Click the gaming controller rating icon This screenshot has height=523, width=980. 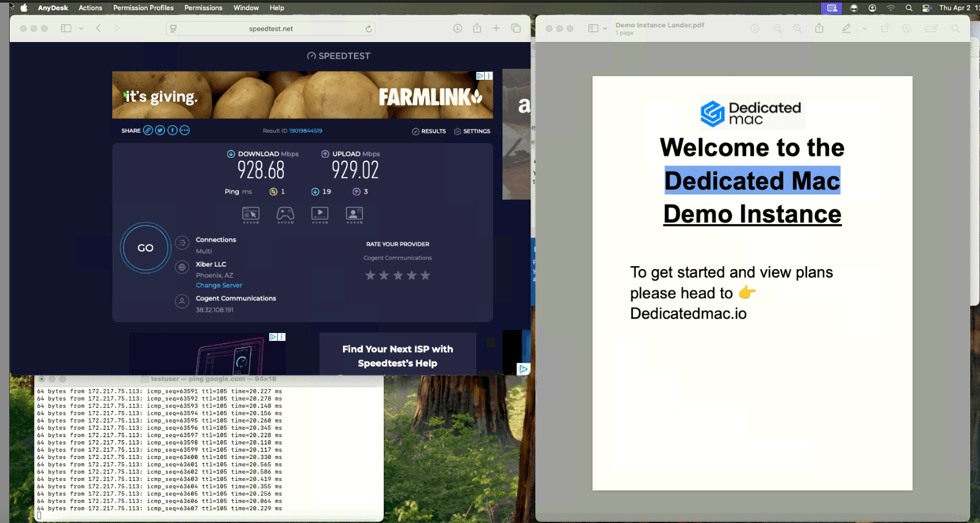point(285,214)
